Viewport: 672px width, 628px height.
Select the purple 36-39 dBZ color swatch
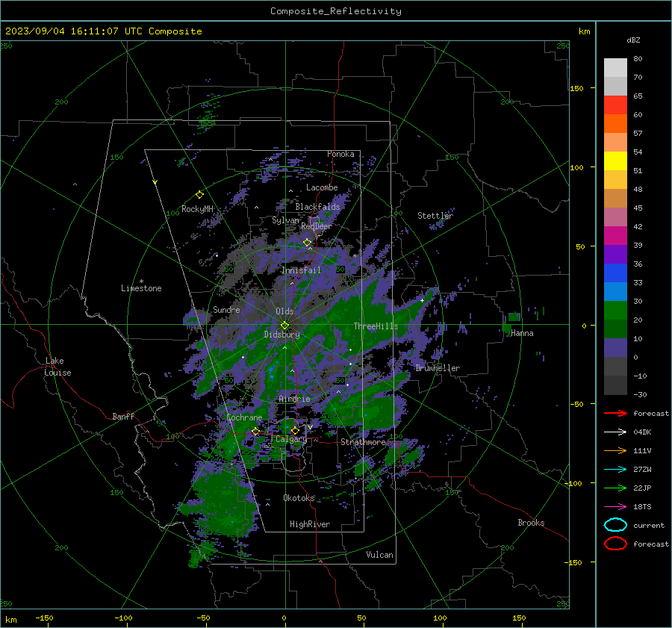click(615, 254)
